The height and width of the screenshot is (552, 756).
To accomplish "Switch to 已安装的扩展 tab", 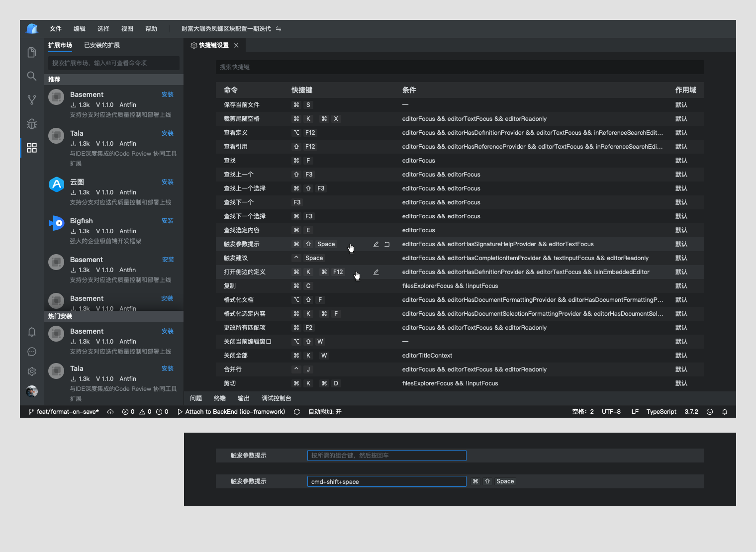I will (x=102, y=45).
